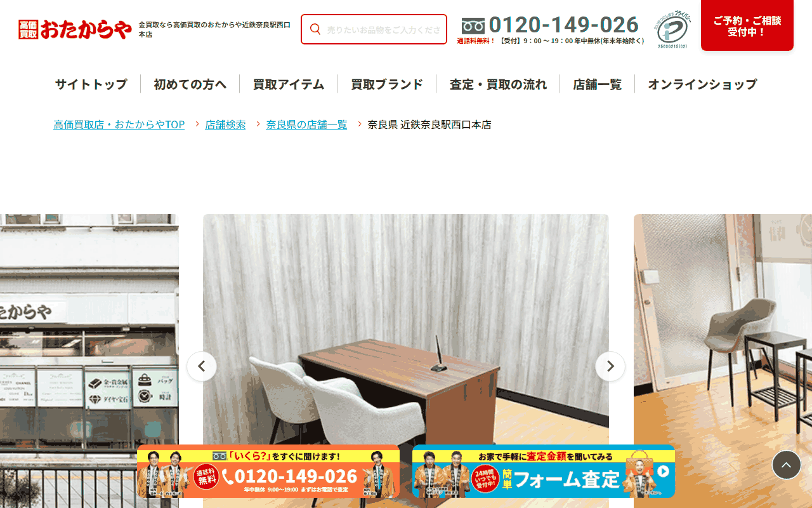Follow 高価買取店・おたからやTOP breadcrumb link
Viewport: 812px width, 508px height.
coord(119,124)
